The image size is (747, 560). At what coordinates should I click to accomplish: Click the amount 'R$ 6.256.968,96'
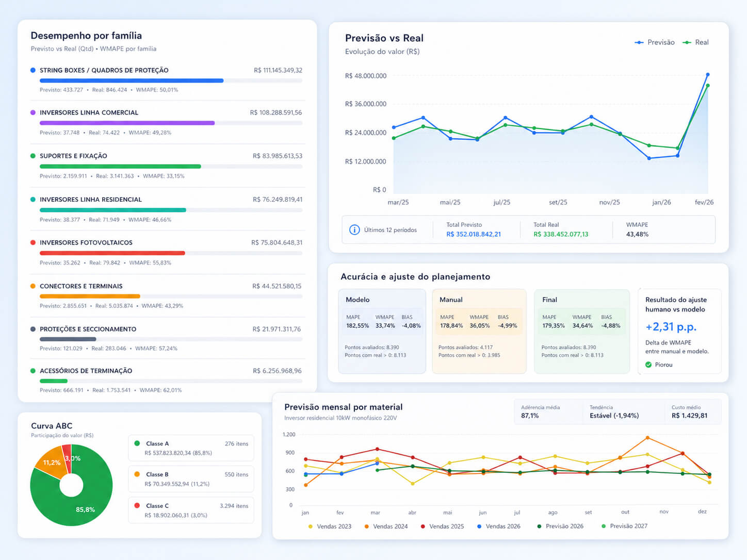coord(277,371)
